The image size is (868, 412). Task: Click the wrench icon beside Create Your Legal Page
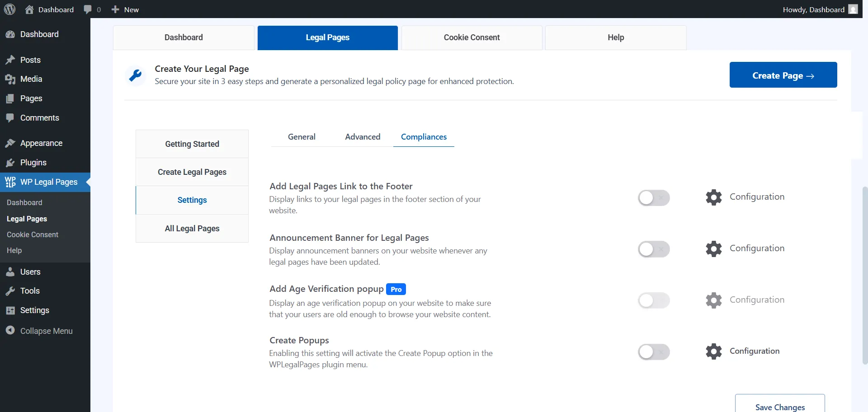click(x=136, y=75)
